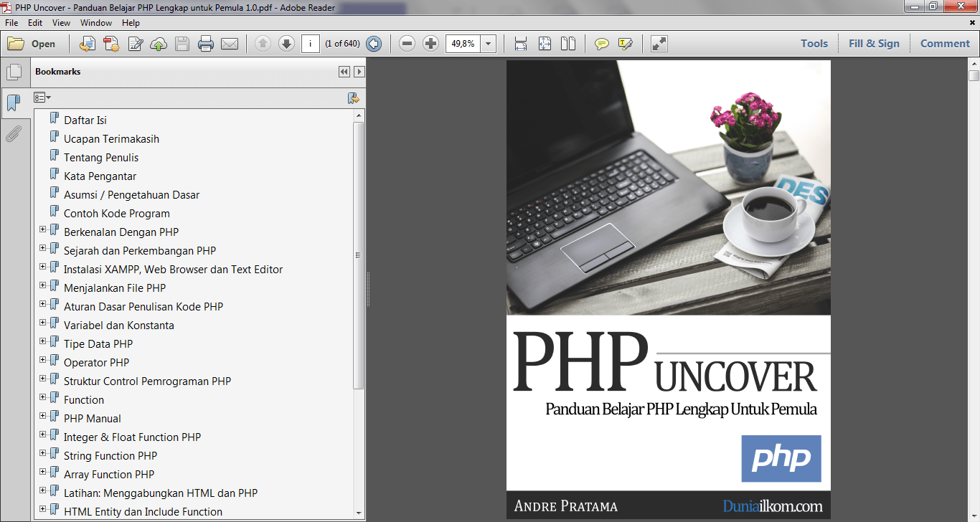Viewport: 980px width, 522px height.
Task: Collapse the Bookmarks navigation pane arrows
Action: click(344, 72)
